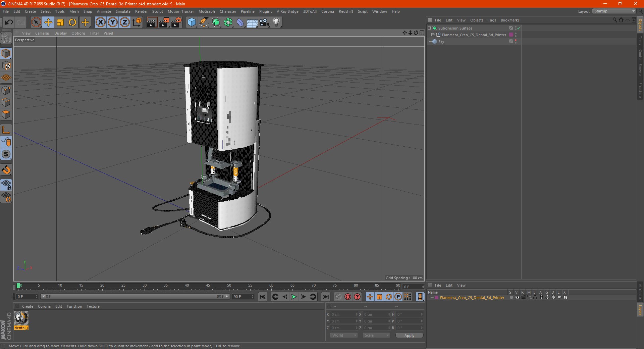Open the Render View clapperboard icon

tap(152, 22)
